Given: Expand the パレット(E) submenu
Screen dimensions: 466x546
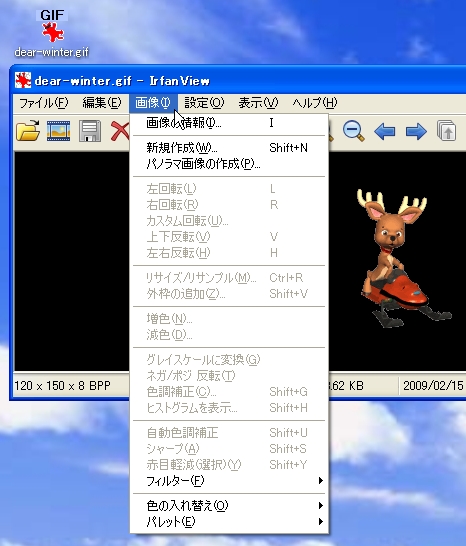Looking at the screenshot, I should (229, 522).
